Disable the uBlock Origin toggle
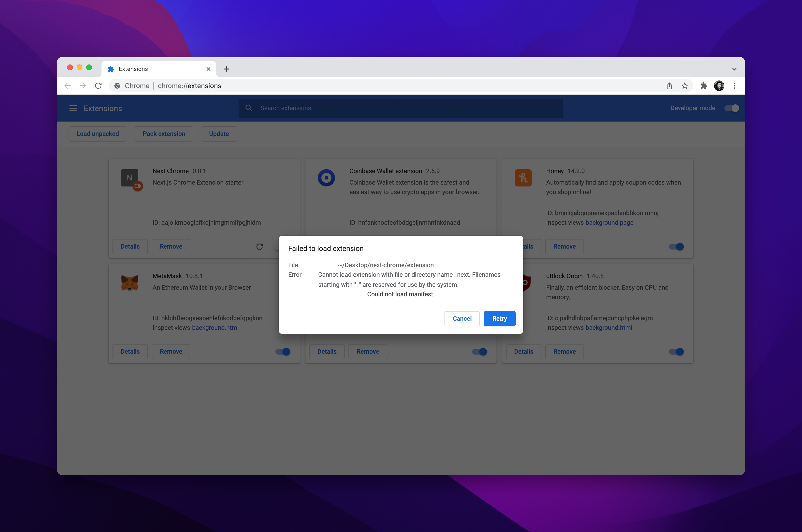802x532 pixels. (676, 352)
